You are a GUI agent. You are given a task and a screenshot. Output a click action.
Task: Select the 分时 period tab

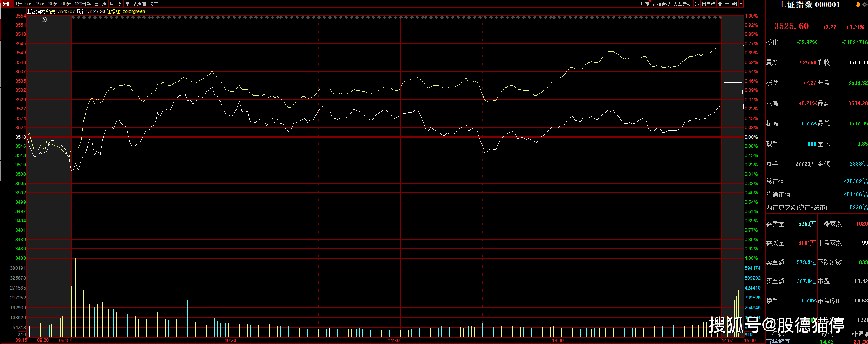pyautogui.click(x=7, y=4)
